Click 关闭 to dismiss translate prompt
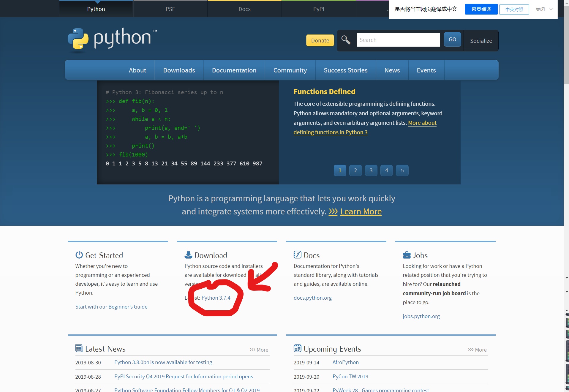The height and width of the screenshot is (392, 569). (x=540, y=10)
